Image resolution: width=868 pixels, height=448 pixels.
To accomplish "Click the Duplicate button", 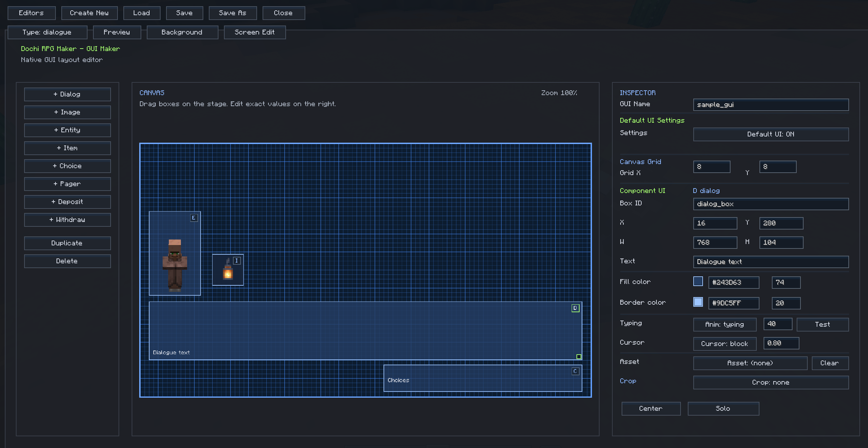I will [67, 243].
